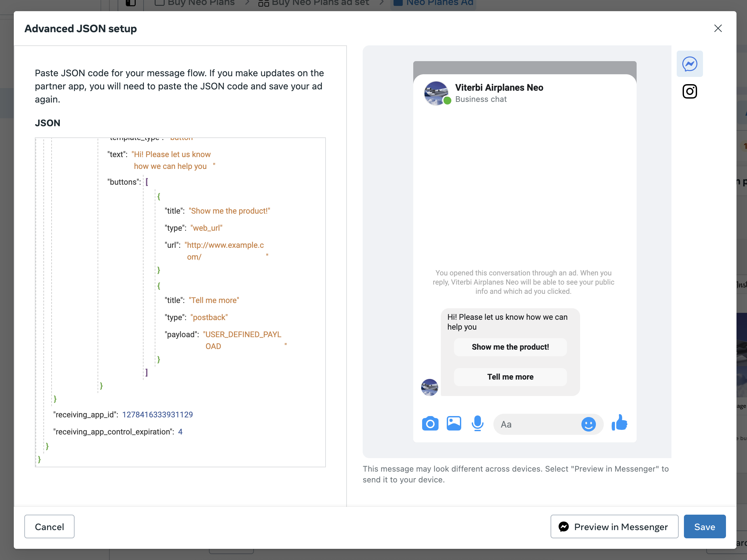This screenshot has width=747, height=560.
Task: Click the "postback" type value in JSON
Action: (x=209, y=317)
